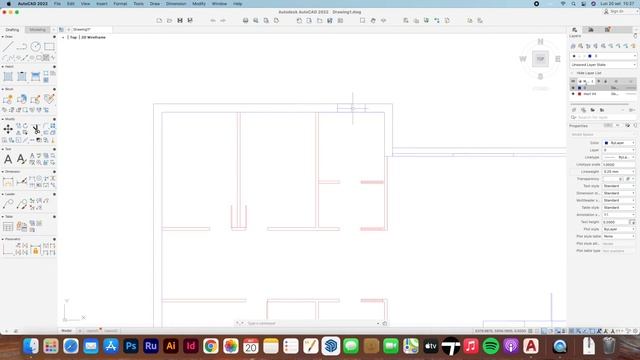Viewport: 640px width, 360px height.
Task: Select the Polyline tool in the Draw panel
Action: [x=22, y=47]
